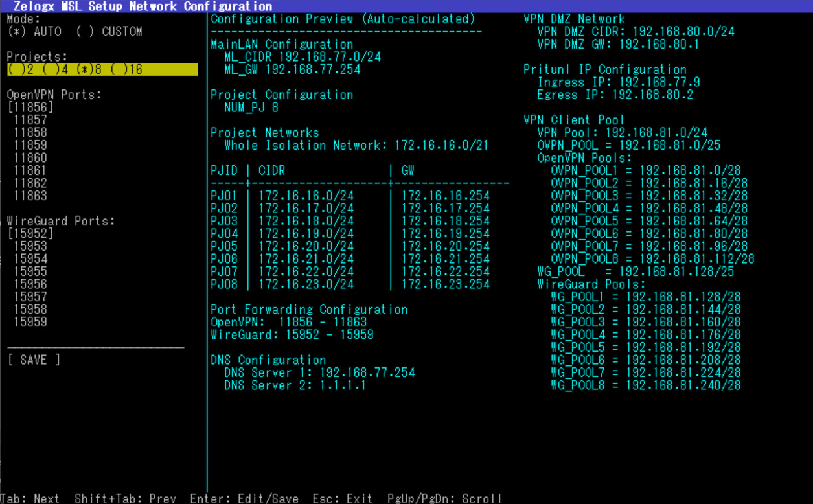The height and width of the screenshot is (504, 813).
Task: Click VPN Pool 192.168.81.0/24 line
Action: tap(623, 132)
